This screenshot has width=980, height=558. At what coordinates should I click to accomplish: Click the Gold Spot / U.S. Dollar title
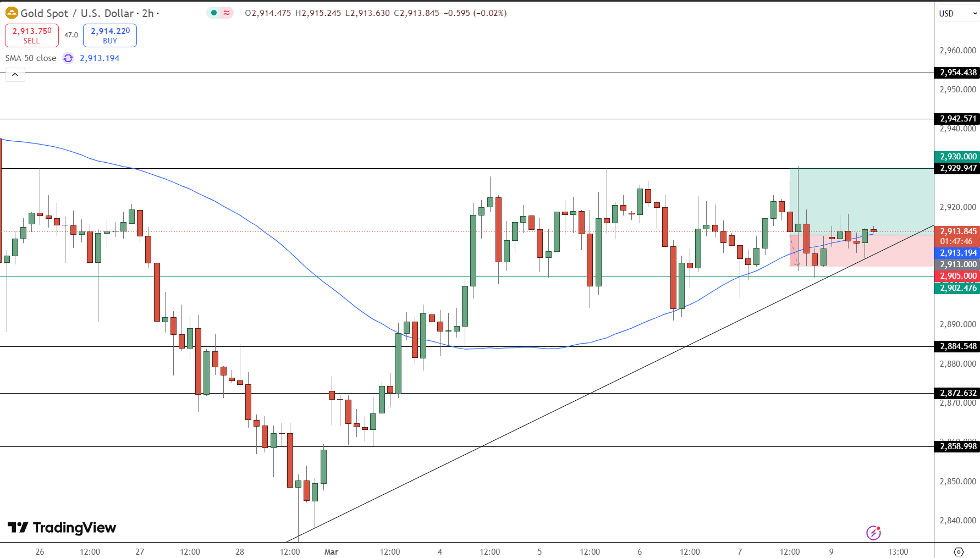77,13
